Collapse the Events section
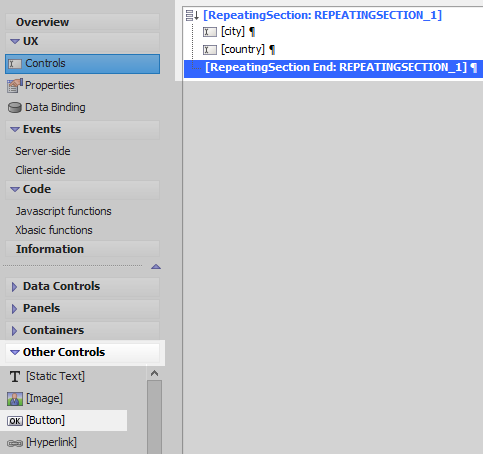The height and width of the screenshot is (454, 483). point(15,129)
